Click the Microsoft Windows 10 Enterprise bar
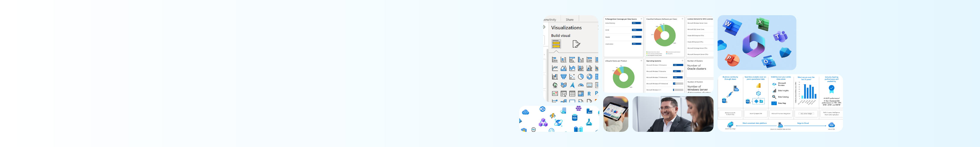This screenshot has height=147, width=980. click(678, 65)
